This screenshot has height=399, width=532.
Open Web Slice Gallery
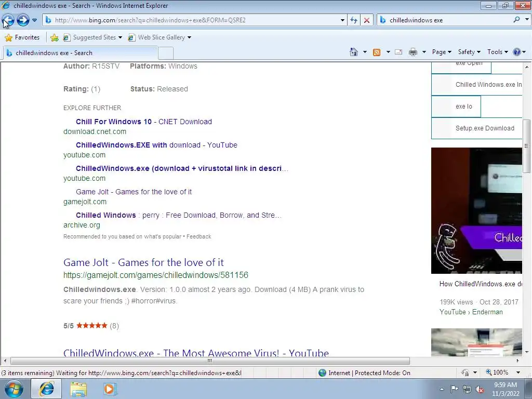[x=159, y=37]
